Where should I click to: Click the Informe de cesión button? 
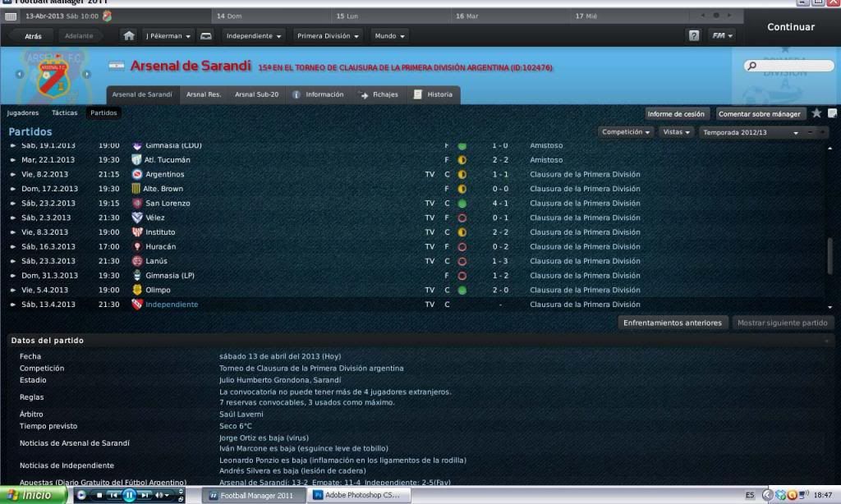click(676, 113)
